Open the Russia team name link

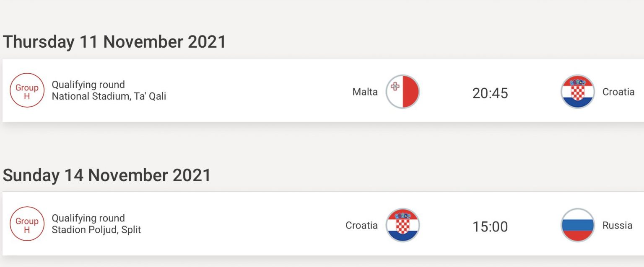617,225
